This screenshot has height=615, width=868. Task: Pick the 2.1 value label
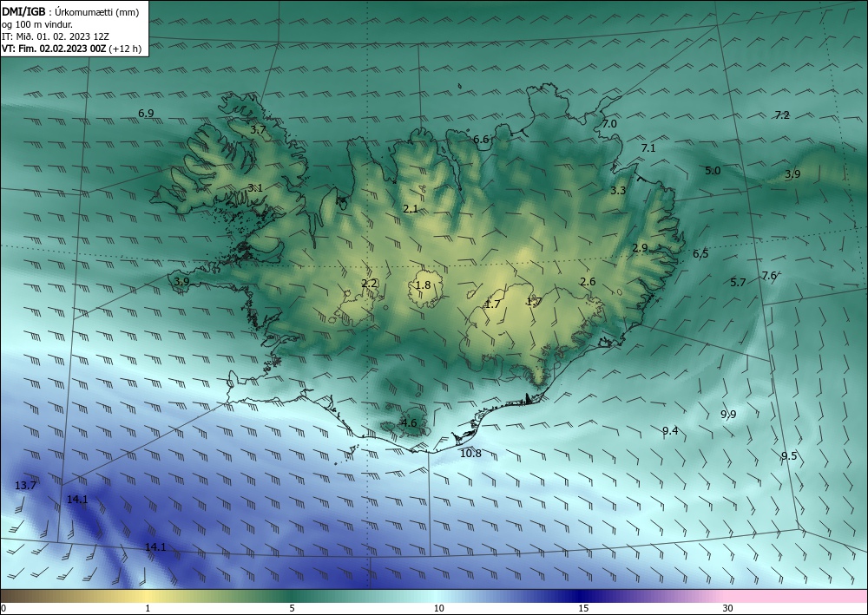(411, 209)
